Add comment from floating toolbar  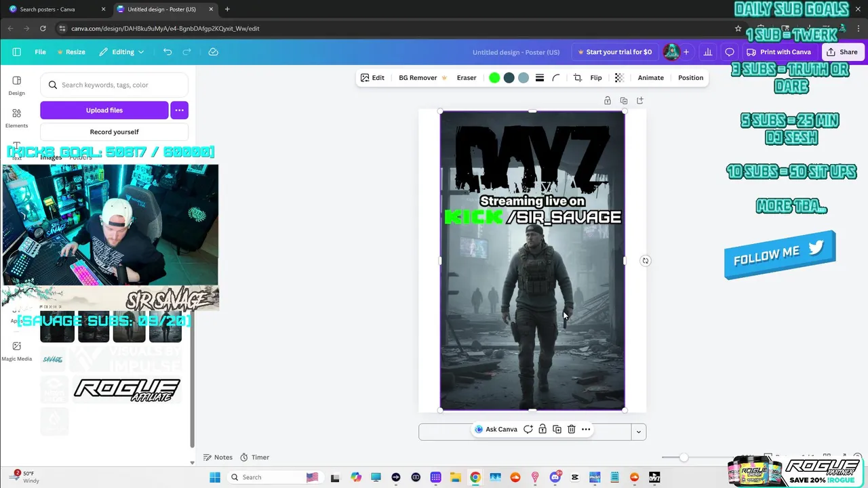coord(528,429)
